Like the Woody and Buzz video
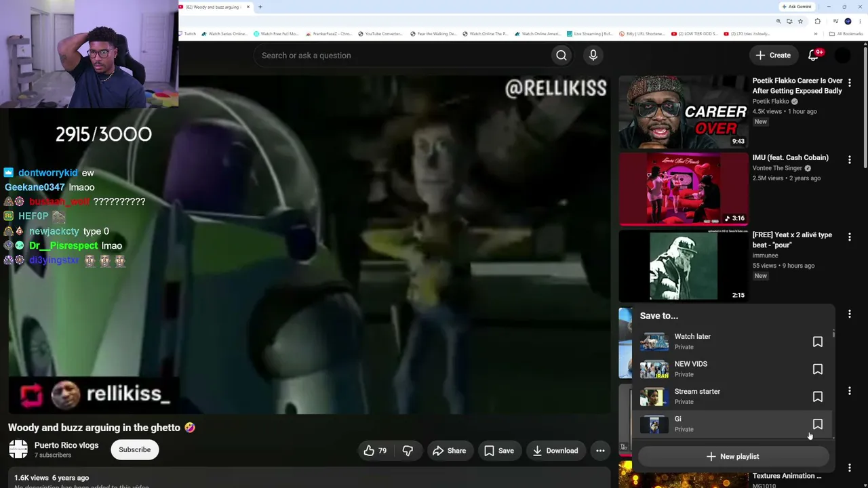This screenshot has width=868, height=488. click(375, 451)
